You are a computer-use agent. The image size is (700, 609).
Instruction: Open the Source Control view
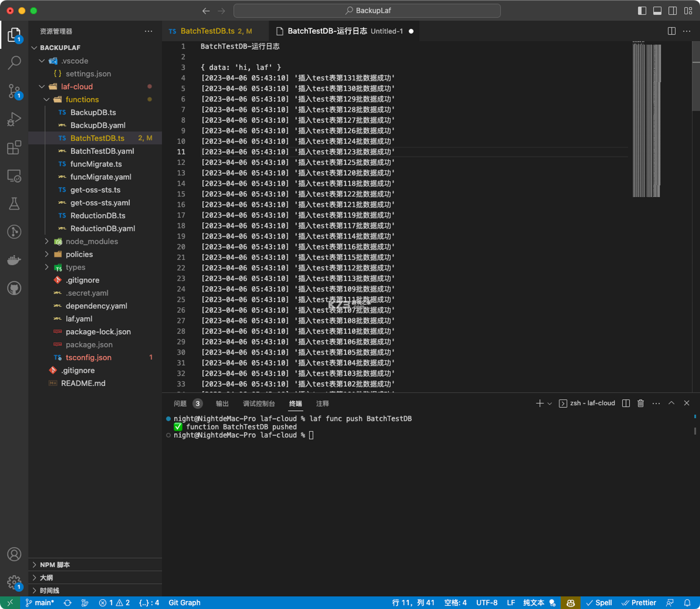point(14,91)
